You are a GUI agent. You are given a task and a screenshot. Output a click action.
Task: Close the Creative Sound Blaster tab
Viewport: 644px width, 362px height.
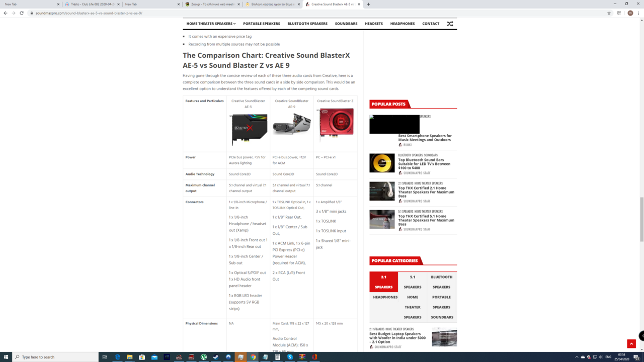(x=359, y=4)
